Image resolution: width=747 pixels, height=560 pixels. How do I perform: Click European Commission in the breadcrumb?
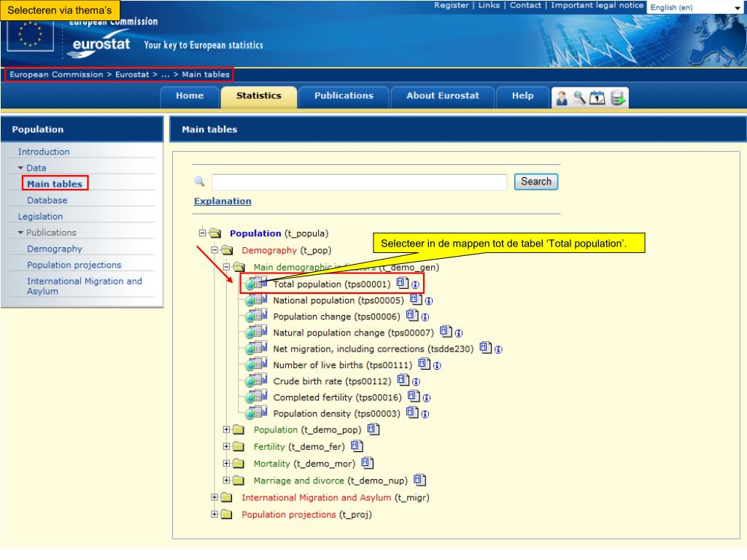pos(56,74)
